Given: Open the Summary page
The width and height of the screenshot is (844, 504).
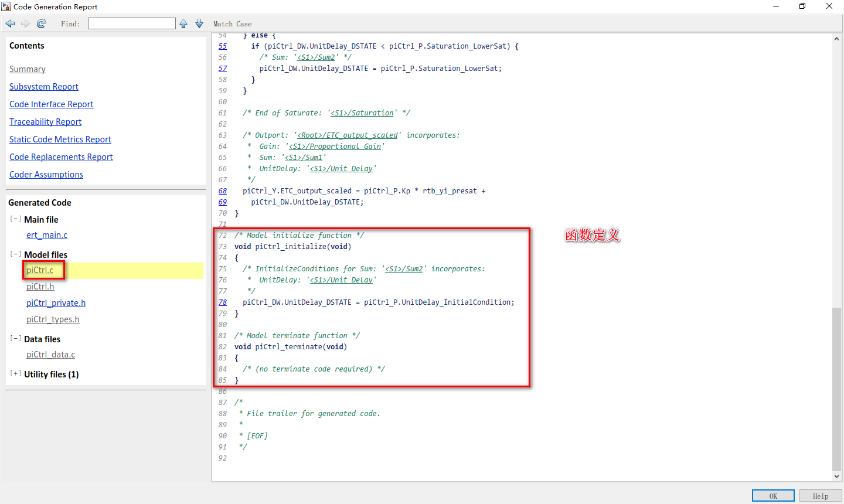Looking at the screenshot, I should point(27,69).
